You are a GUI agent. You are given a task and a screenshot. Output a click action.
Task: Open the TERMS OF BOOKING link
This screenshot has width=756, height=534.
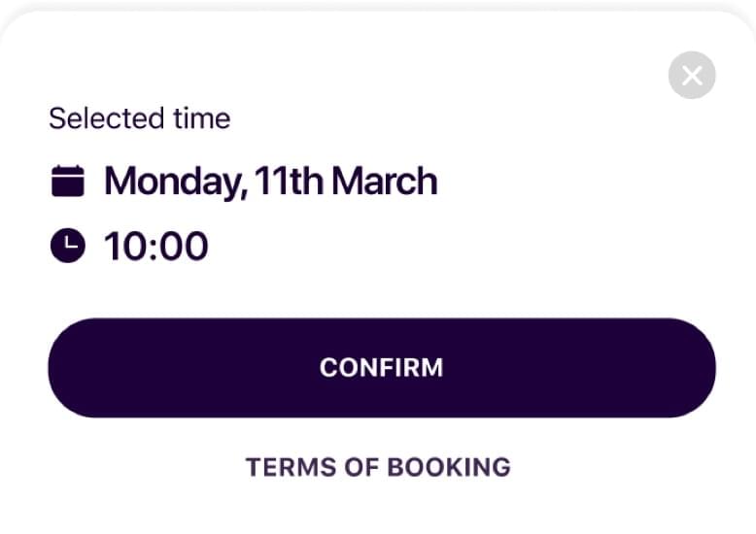pos(378,467)
